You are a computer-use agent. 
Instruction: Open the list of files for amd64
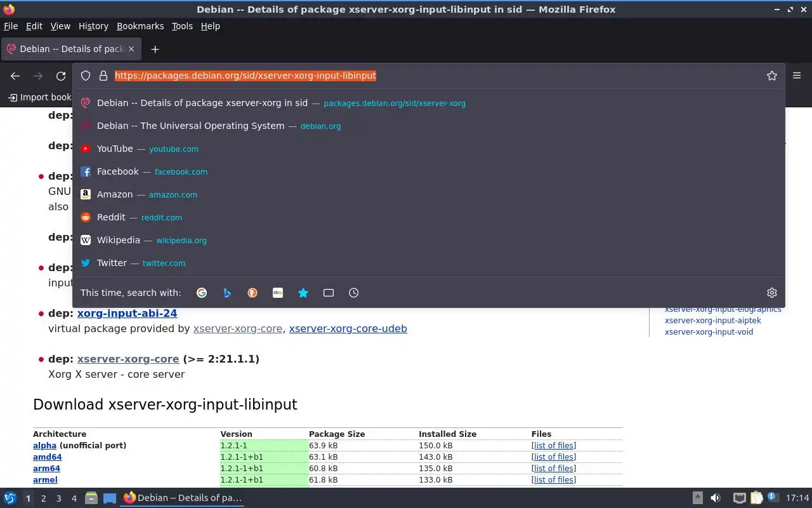click(554, 457)
